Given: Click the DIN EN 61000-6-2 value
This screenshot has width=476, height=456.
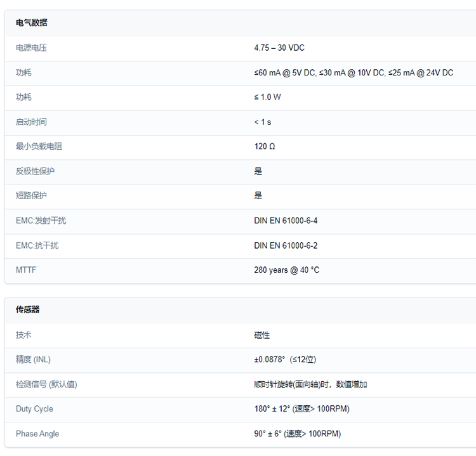Looking at the screenshot, I should click(286, 245).
